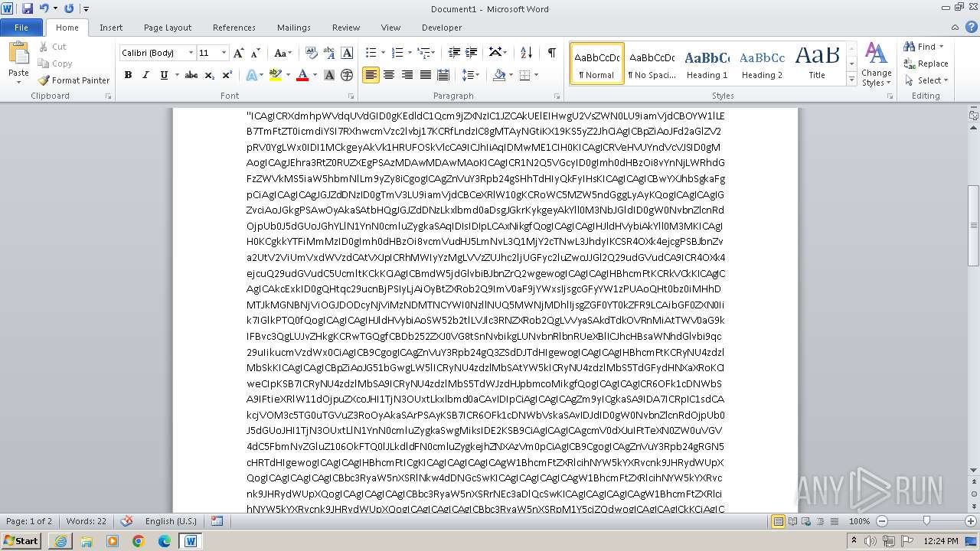Screen dimensions: 980x551
Task: Apply strikethrough formatting
Action: [x=191, y=75]
